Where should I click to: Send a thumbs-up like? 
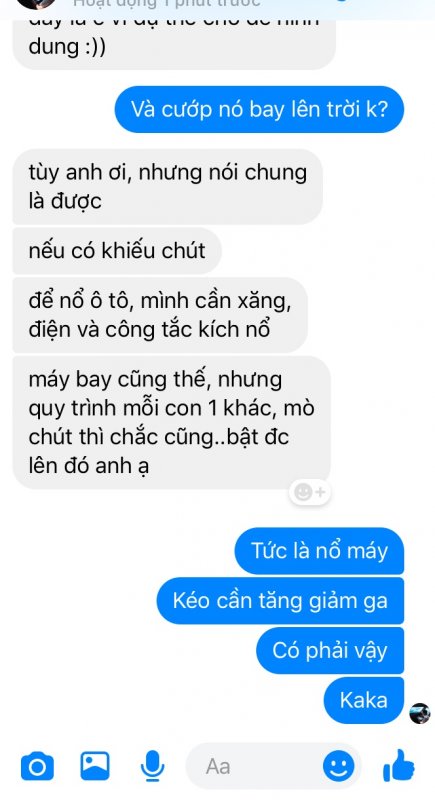click(x=398, y=765)
